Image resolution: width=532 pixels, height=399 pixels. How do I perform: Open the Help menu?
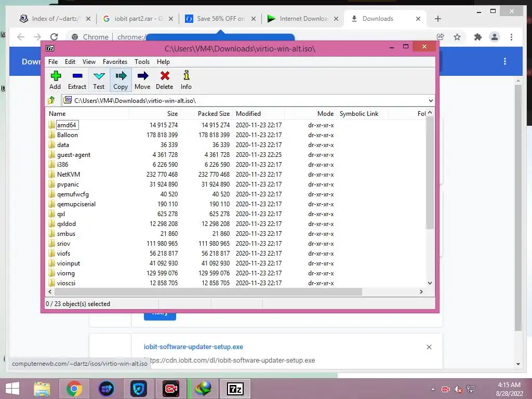pos(163,62)
